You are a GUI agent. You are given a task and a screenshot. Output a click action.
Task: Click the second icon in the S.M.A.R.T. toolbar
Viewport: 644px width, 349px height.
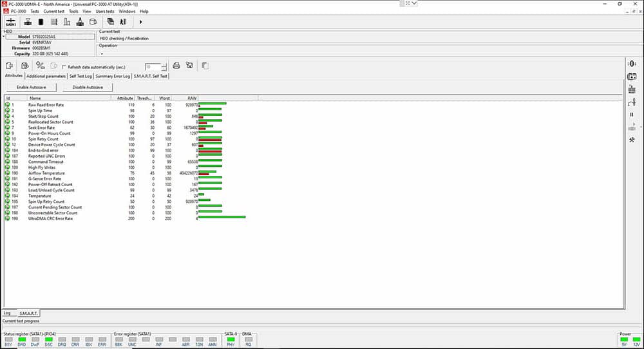[x=25, y=66]
